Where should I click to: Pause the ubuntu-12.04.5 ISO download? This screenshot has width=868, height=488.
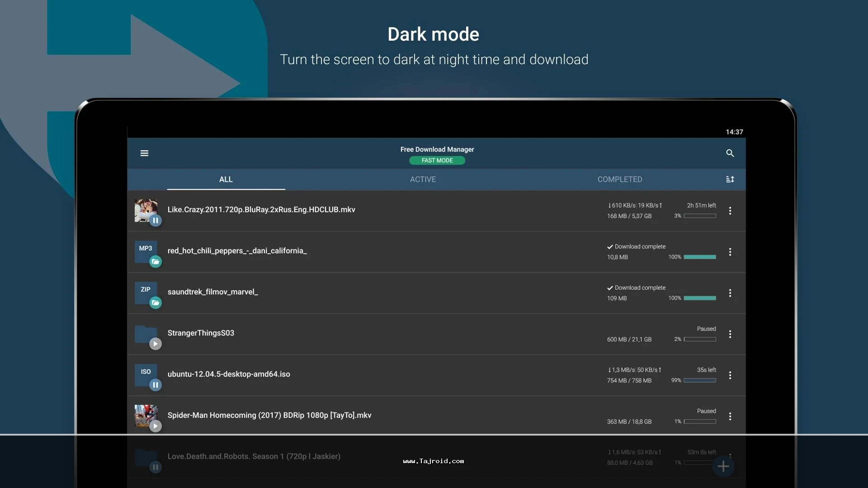coord(155,385)
